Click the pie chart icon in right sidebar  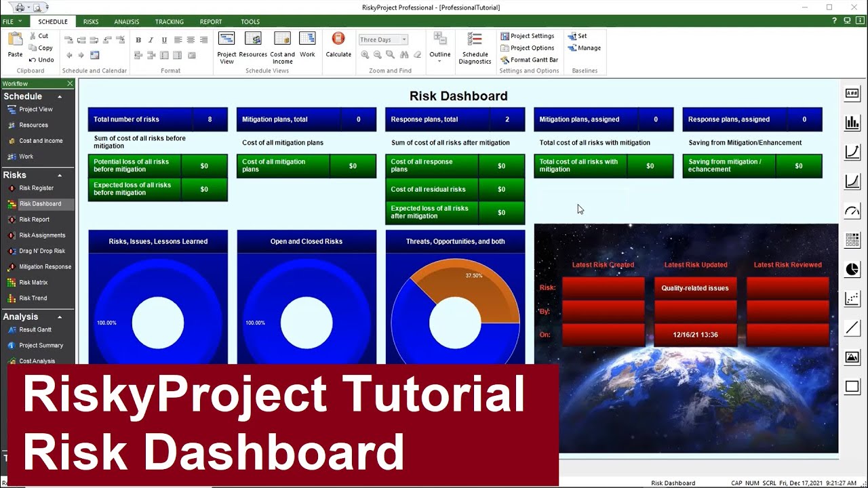point(852,269)
